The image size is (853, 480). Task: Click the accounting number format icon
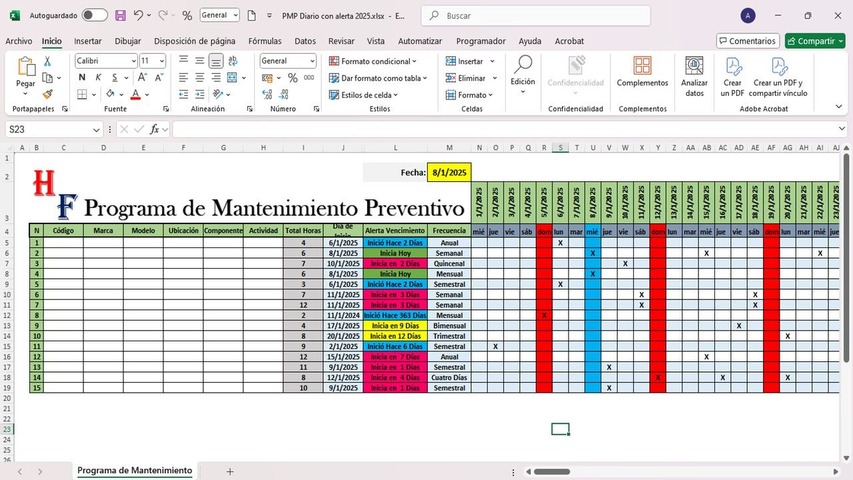coord(267,78)
